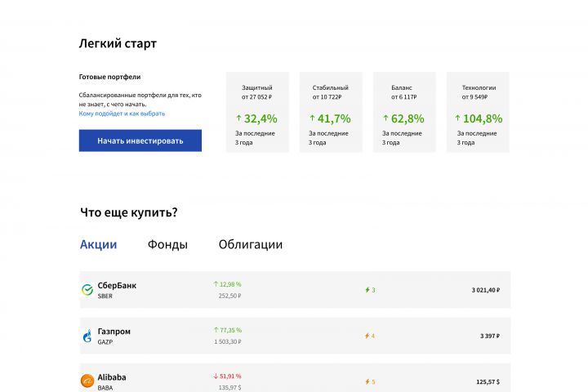Click the СберБанк stock name
The width and height of the screenshot is (588, 392).
click(x=117, y=285)
